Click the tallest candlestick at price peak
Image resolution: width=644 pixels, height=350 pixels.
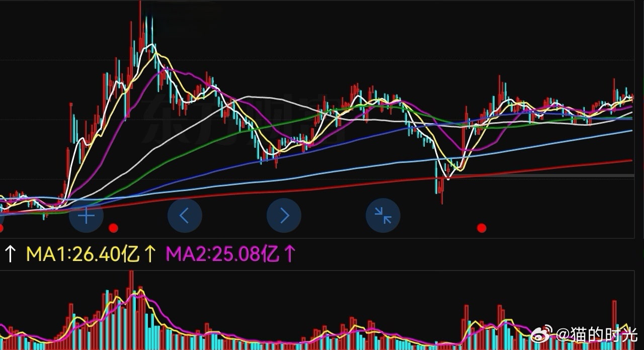140,30
